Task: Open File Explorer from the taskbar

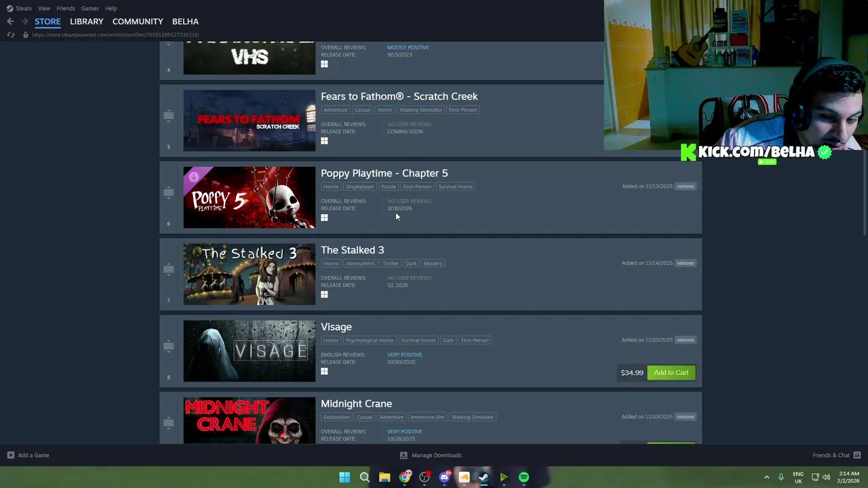Action: pos(384,477)
